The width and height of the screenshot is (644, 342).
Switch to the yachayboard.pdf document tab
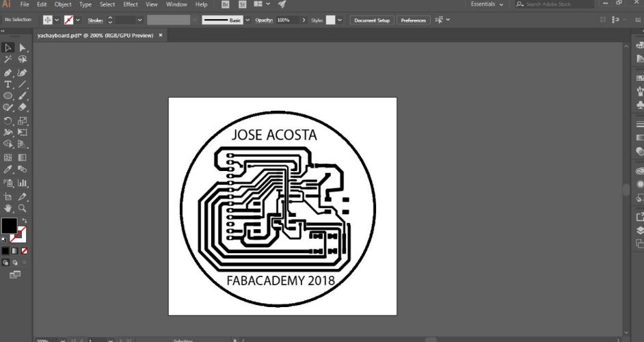pos(95,36)
